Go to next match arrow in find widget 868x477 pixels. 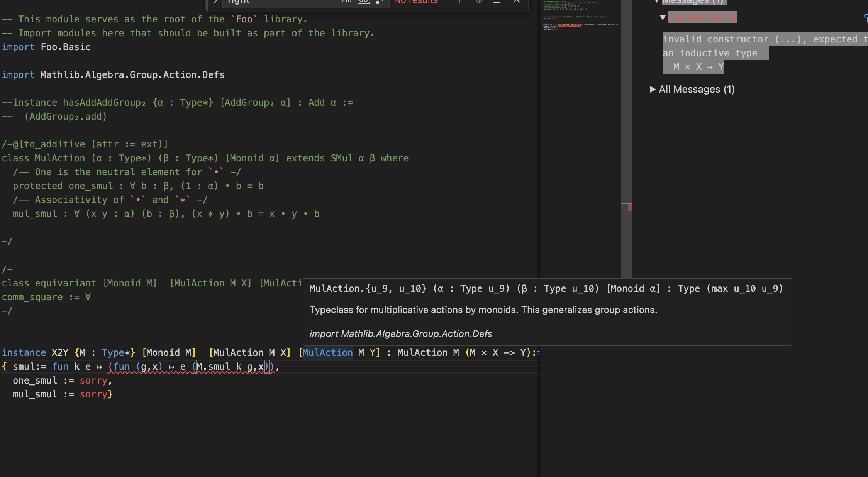coord(479,2)
